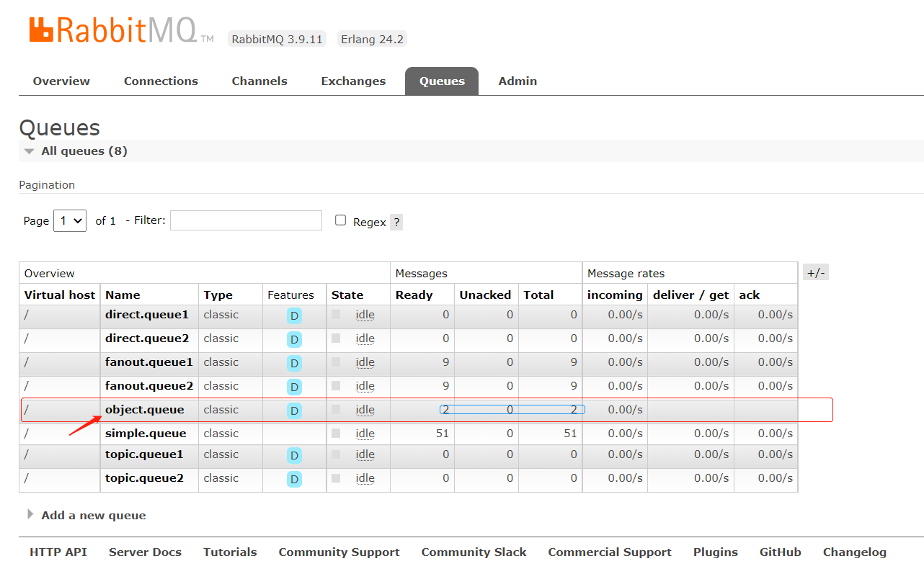Open the simple.queue queue link
This screenshot has height=574, width=924.
point(146,434)
